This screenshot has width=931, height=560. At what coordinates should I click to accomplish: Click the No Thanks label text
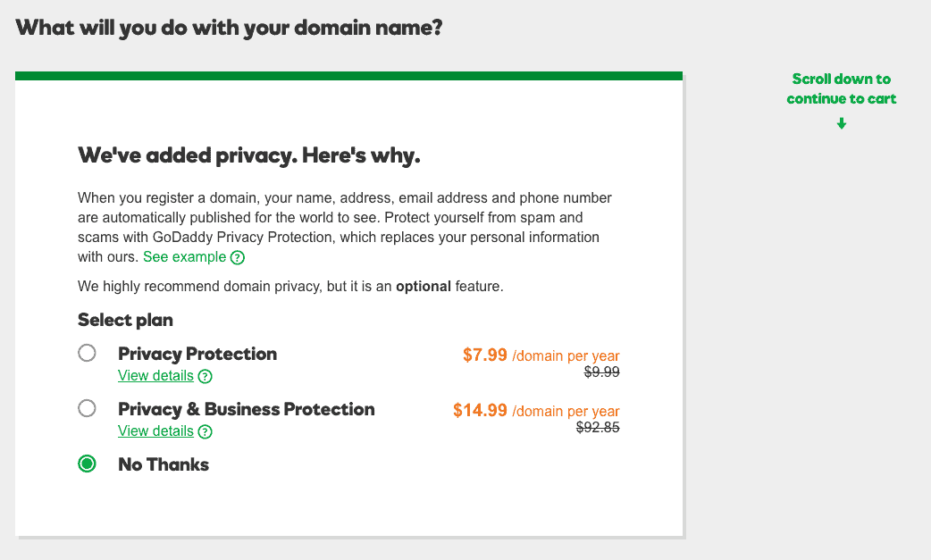164,464
